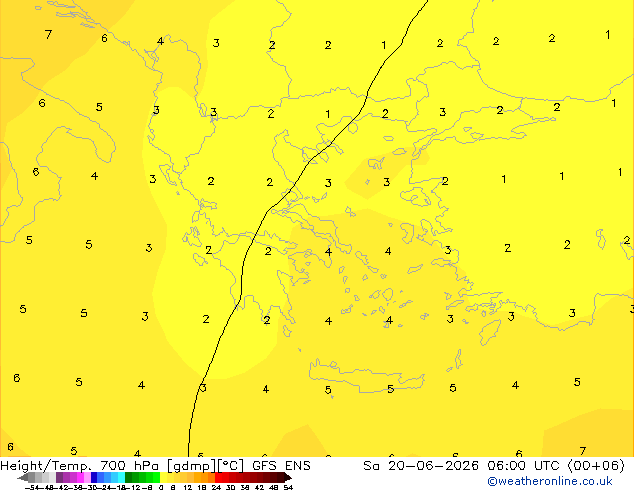Click the '[gdmp]' unit label

click(191, 466)
